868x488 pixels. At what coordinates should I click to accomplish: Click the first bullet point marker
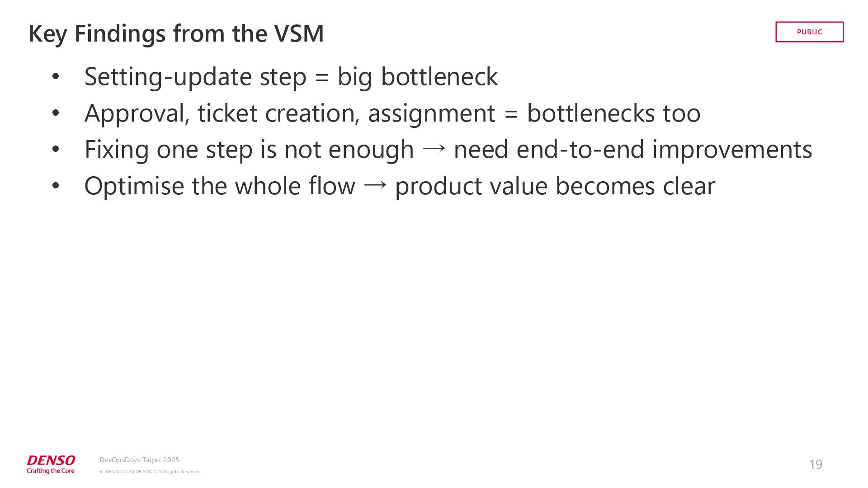click(56, 77)
